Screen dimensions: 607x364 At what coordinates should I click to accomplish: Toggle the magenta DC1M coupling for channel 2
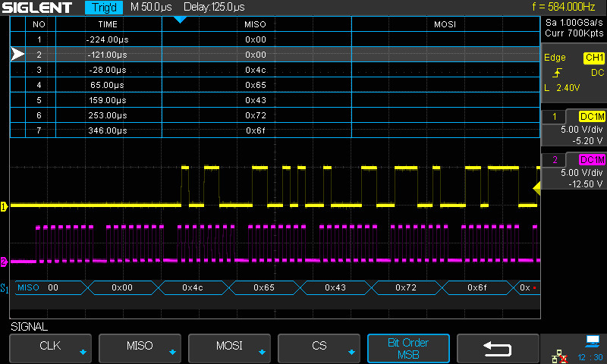591,159
